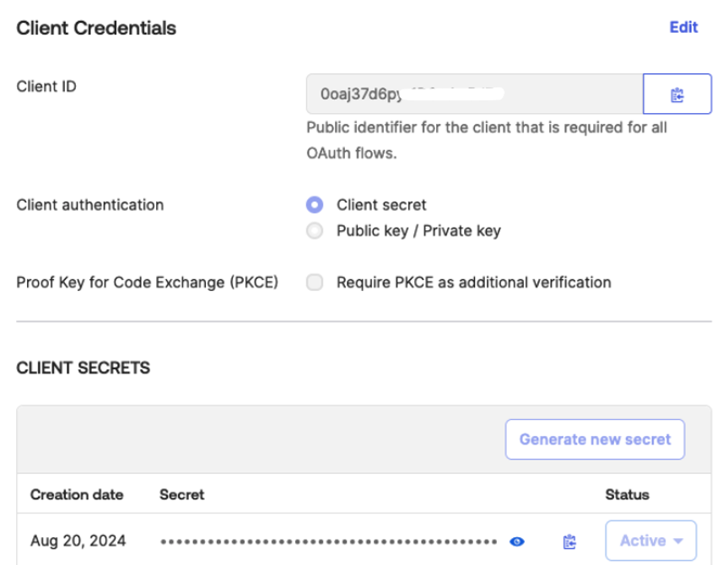Reveal the client secret with eye icon
This screenshot has height=565, width=728.
[x=518, y=541]
